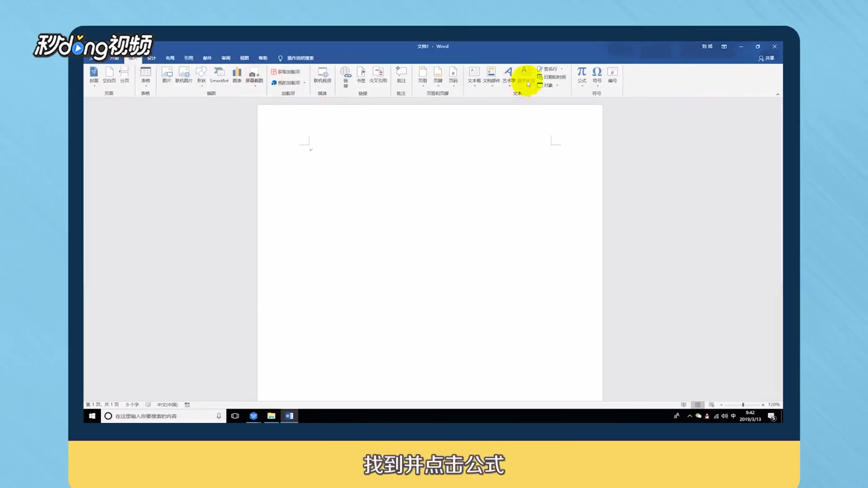Viewport: 868px width, 488px height.
Task: Open ribbon display options in the title bar
Action: (x=724, y=47)
